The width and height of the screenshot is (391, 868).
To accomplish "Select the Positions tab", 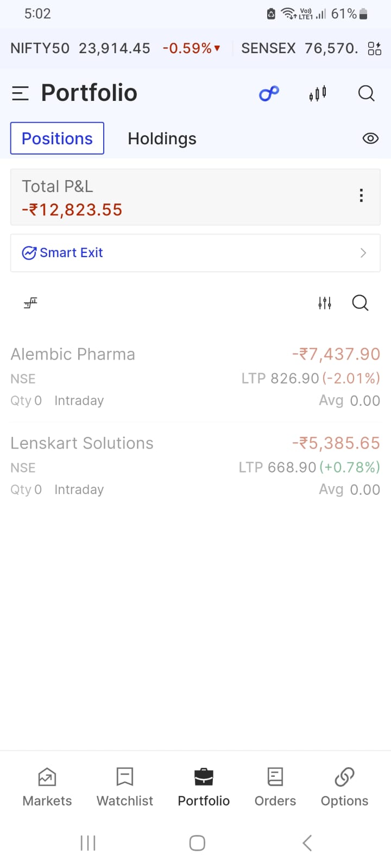I will (x=57, y=138).
